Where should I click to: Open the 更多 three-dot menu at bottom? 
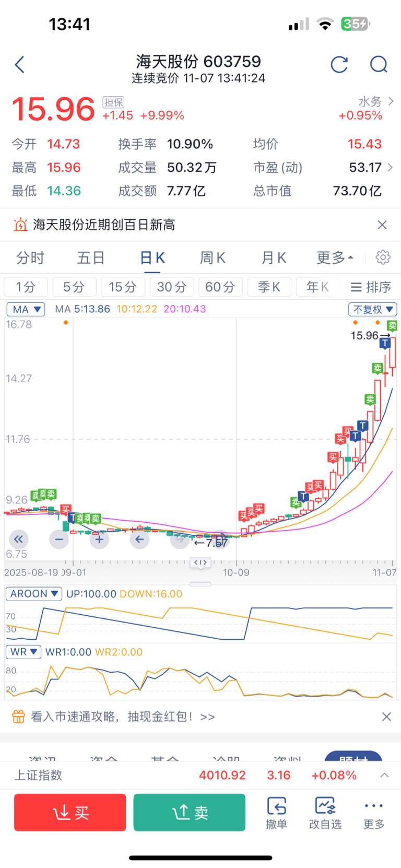coord(374,813)
